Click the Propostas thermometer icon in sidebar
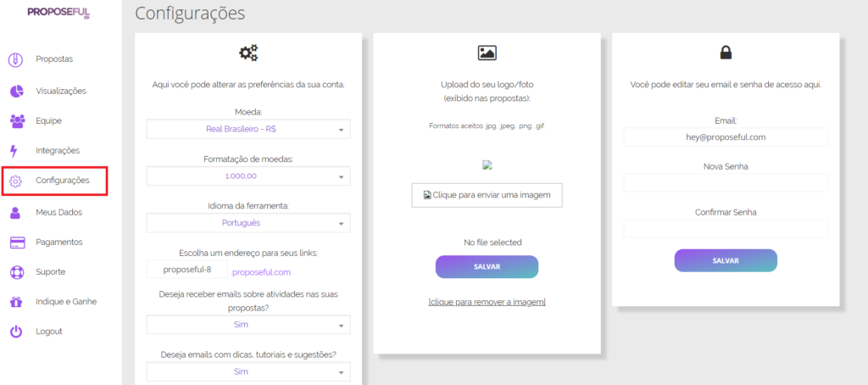Viewport: 868px width, 385px height. [x=16, y=59]
